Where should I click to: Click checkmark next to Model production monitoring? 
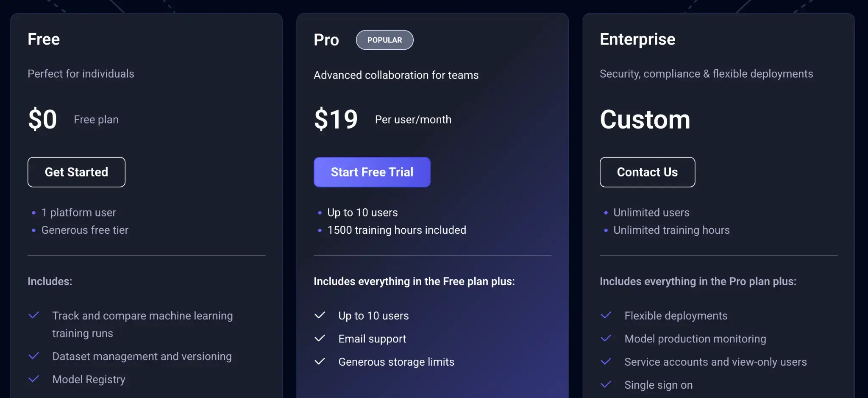pyautogui.click(x=606, y=338)
